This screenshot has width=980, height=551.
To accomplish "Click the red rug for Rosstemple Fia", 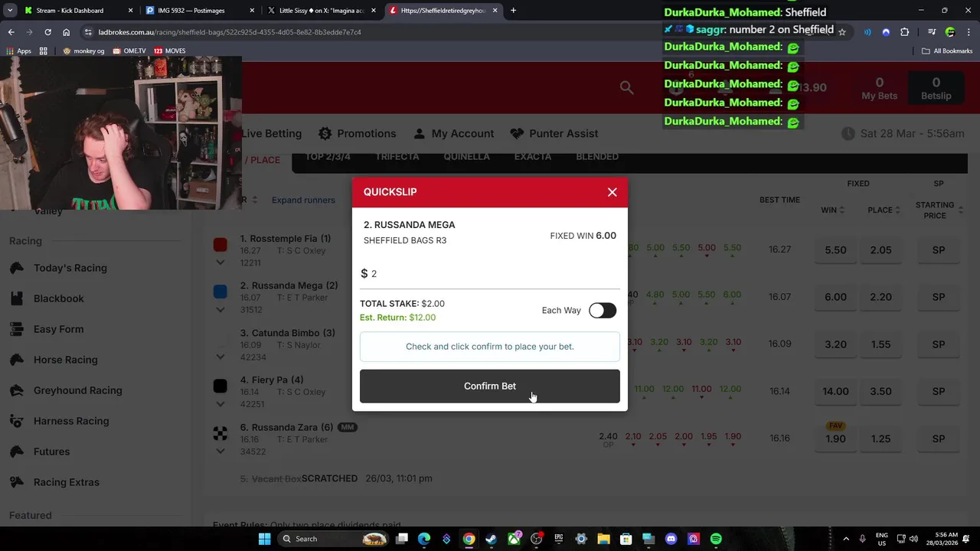I will click(x=220, y=245).
